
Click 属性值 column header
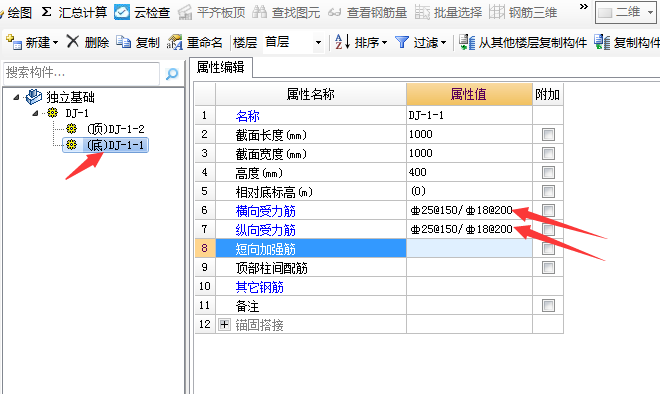(x=469, y=94)
